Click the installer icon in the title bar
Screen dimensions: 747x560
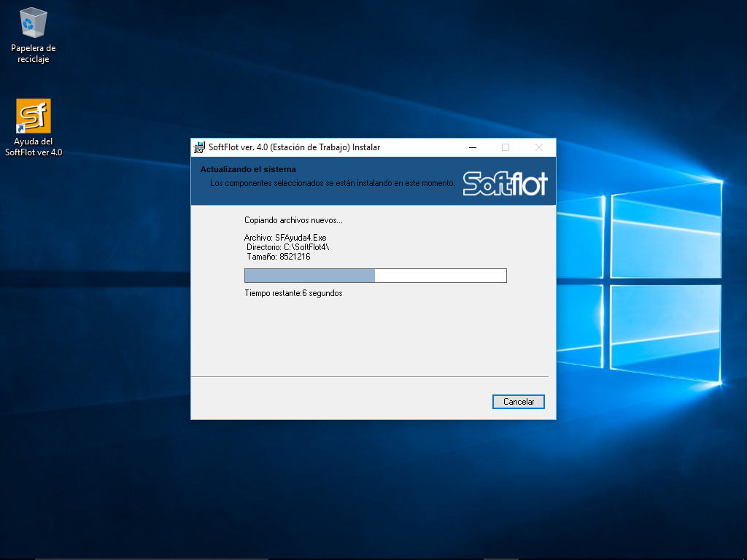coord(199,147)
